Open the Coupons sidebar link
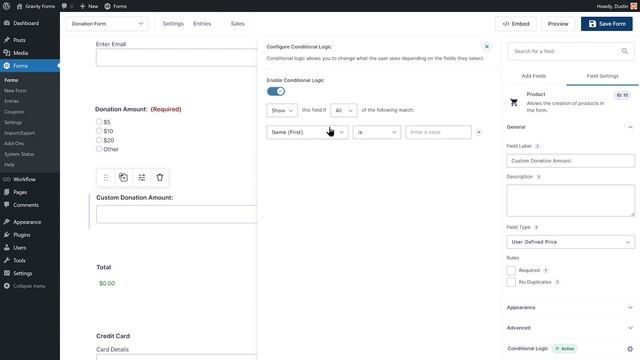This screenshot has height=360, width=640. 14,112
